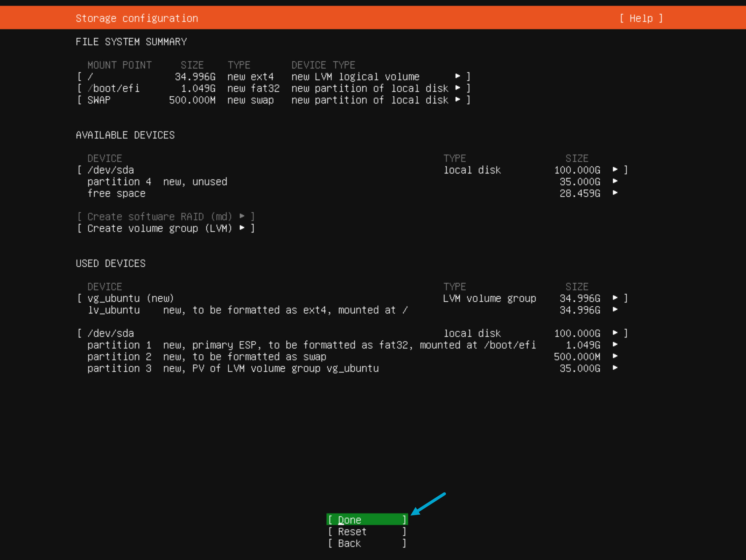Click arrow beside partition 4 unused 35.000G
746x560 pixels.
pos(615,181)
